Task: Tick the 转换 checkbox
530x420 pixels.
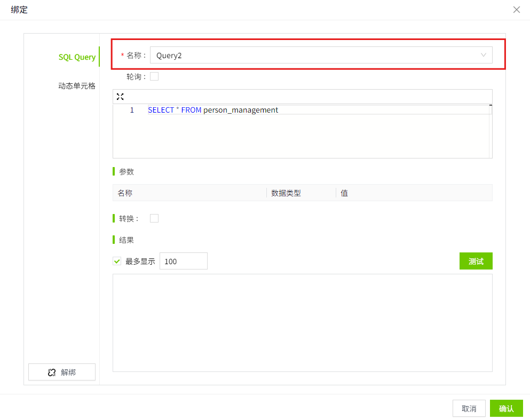Action: 154,218
